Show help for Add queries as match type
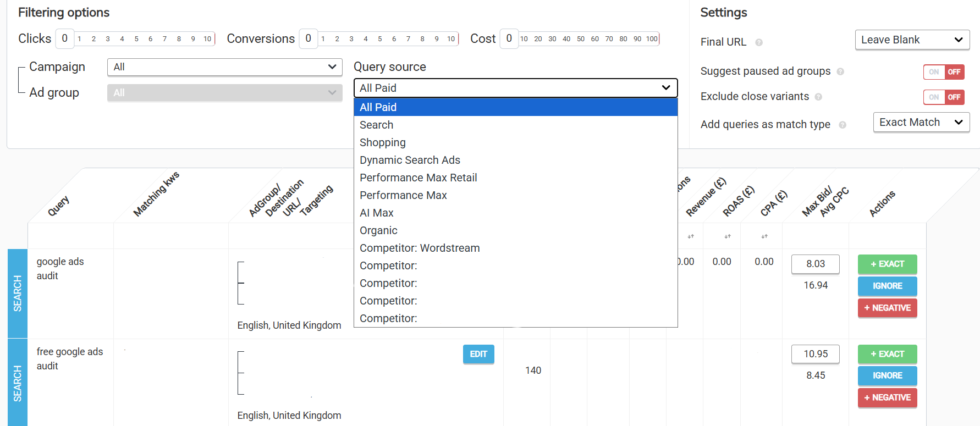 pyautogui.click(x=843, y=125)
